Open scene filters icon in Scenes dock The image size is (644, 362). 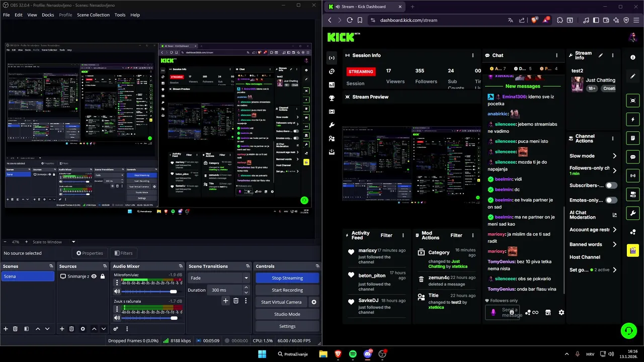coord(25,329)
